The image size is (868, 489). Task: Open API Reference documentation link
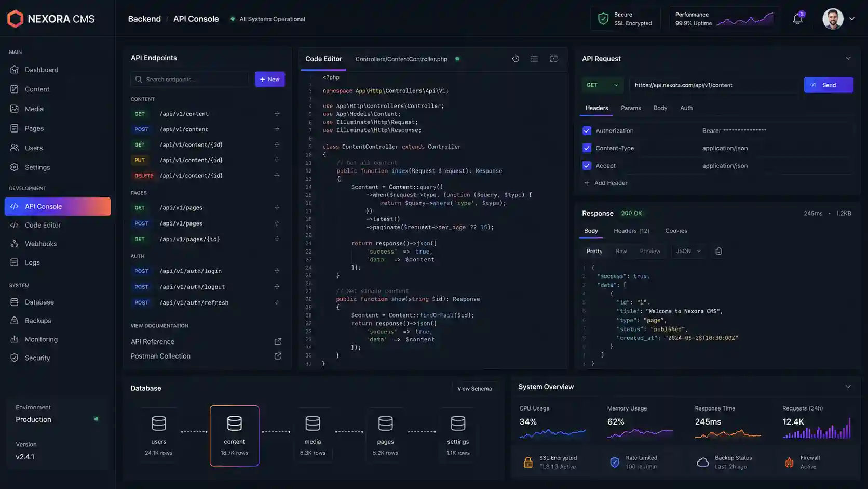[153, 341]
